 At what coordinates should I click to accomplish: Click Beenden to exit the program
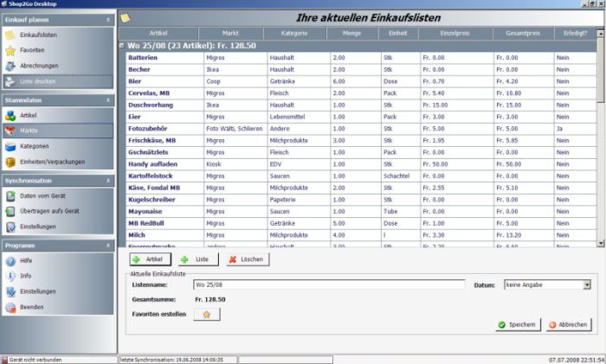[32, 307]
